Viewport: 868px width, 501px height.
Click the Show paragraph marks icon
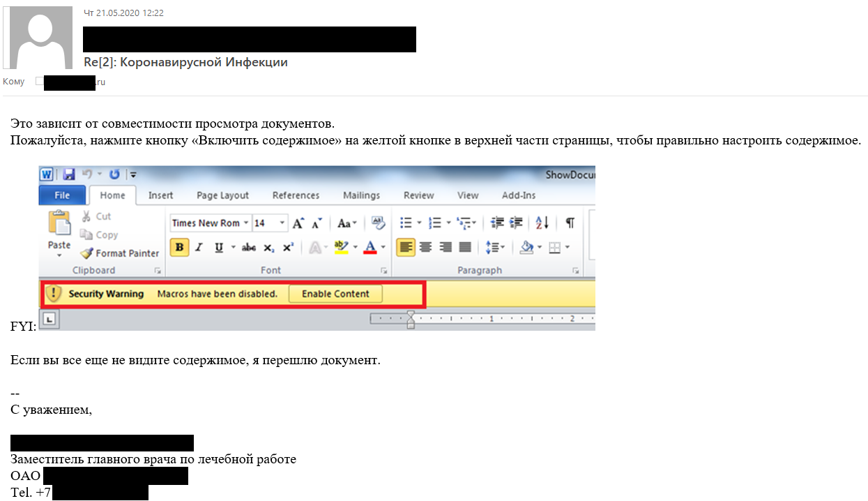point(570,223)
